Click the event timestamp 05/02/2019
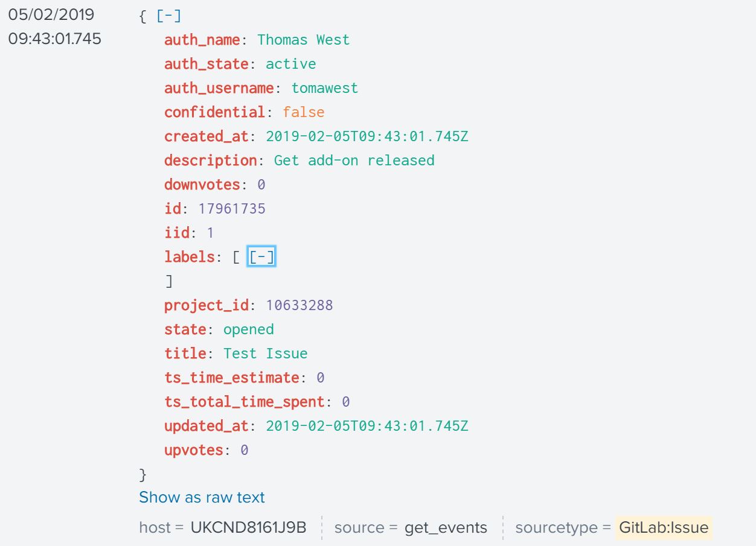Image resolution: width=756 pixels, height=546 pixels. click(x=51, y=14)
